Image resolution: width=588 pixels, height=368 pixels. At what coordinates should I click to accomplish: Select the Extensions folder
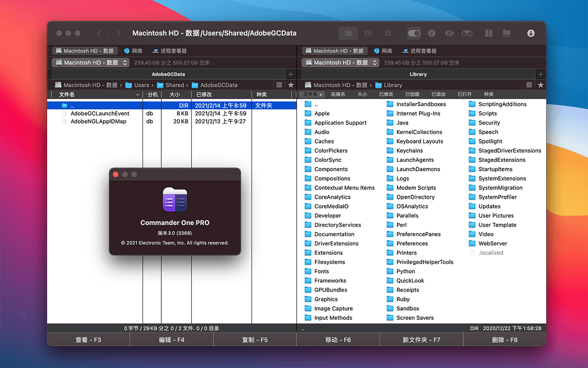tap(328, 253)
